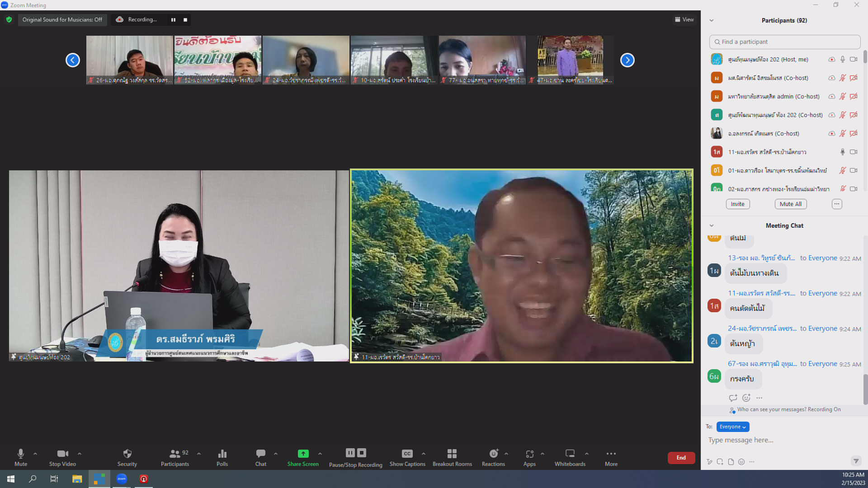
Task: Unmute the admin (Co-host) participant microphone
Action: point(843,96)
